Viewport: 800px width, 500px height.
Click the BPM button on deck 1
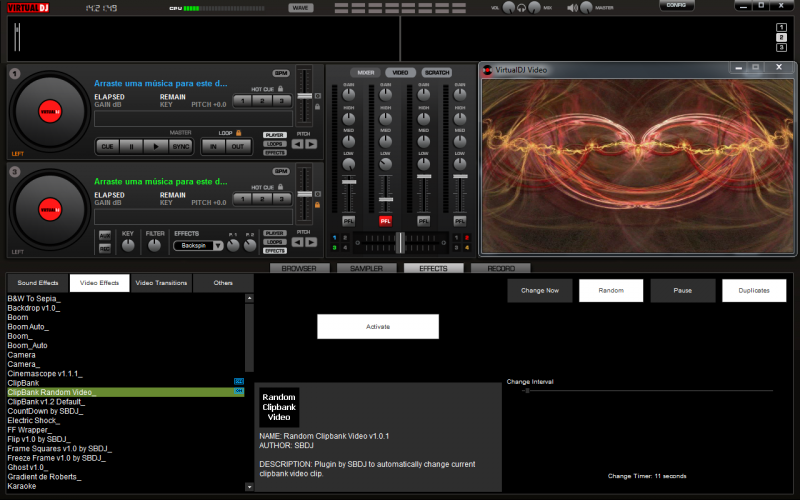[x=281, y=73]
